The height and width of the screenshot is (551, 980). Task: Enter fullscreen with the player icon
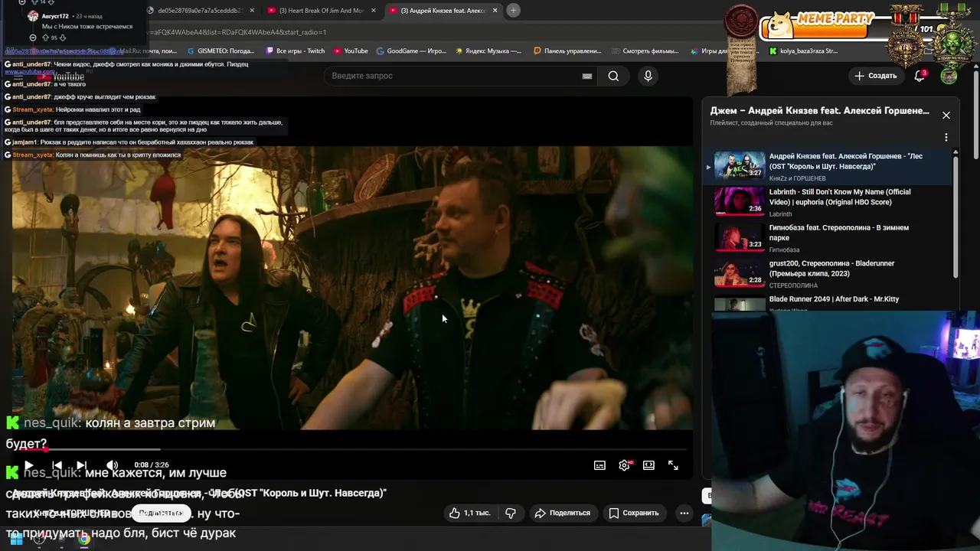click(673, 465)
